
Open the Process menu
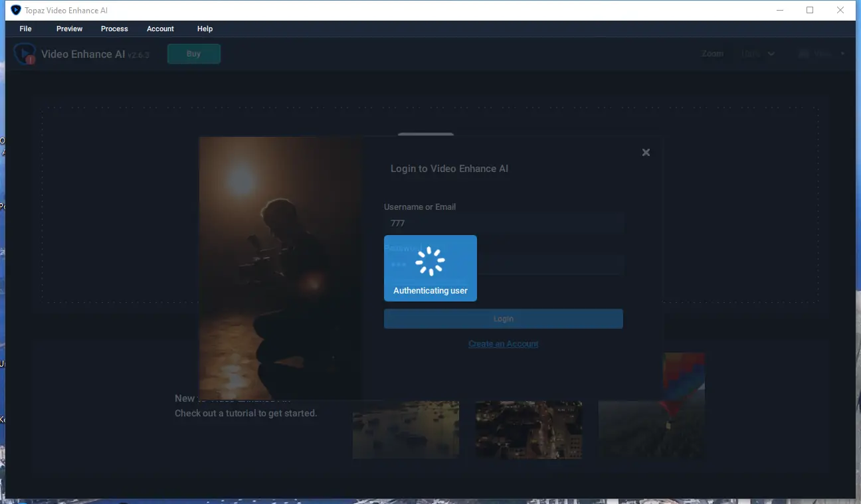114,29
